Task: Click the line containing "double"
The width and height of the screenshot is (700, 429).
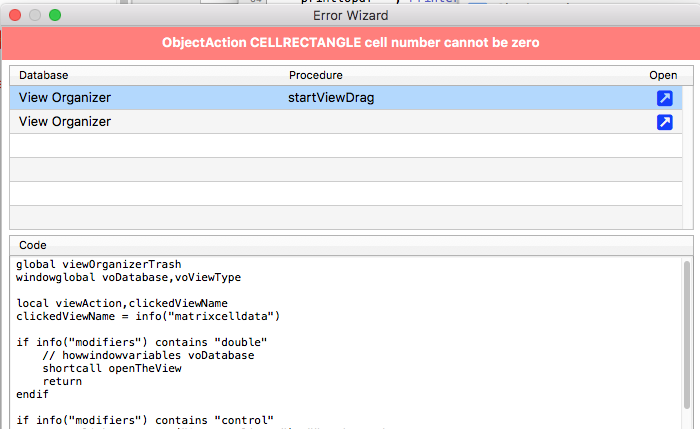Action: (x=142, y=342)
